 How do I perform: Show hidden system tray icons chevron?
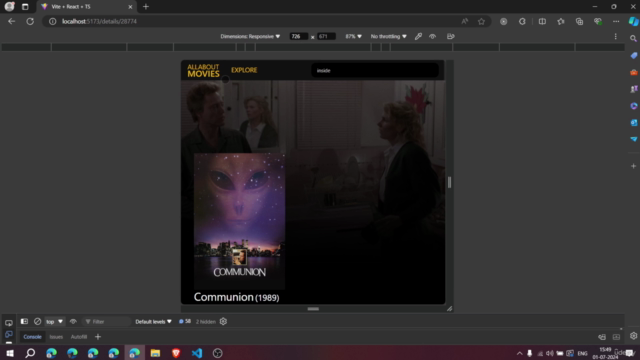tap(519, 353)
